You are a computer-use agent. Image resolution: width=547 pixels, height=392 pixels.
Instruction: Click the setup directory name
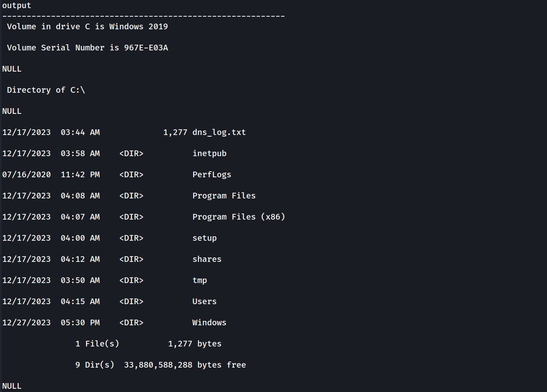pyautogui.click(x=204, y=238)
